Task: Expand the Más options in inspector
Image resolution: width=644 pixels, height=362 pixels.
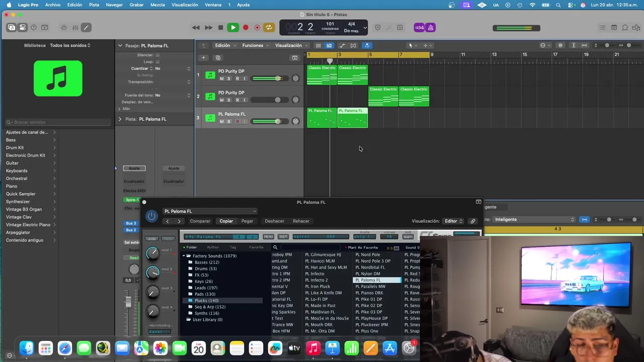Action: point(119,109)
